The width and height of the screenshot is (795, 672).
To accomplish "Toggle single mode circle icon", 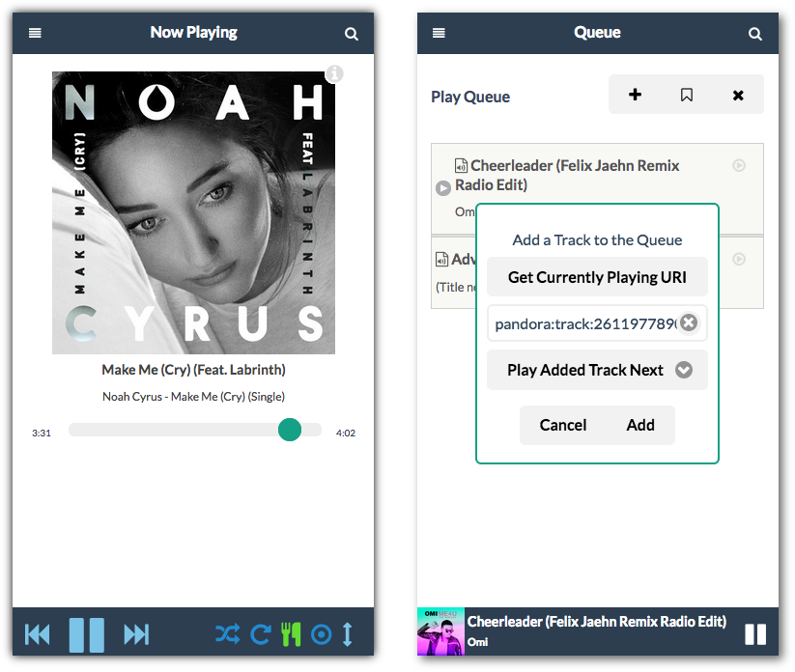I will [x=322, y=634].
